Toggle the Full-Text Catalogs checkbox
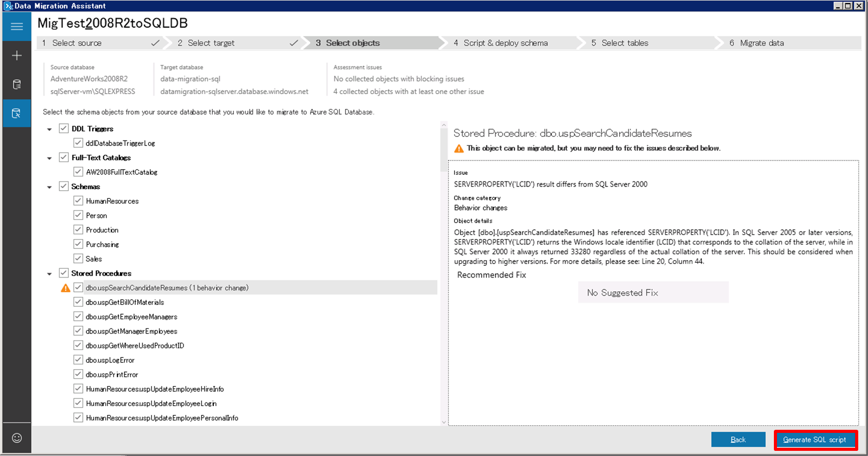The image size is (868, 456). point(64,157)
